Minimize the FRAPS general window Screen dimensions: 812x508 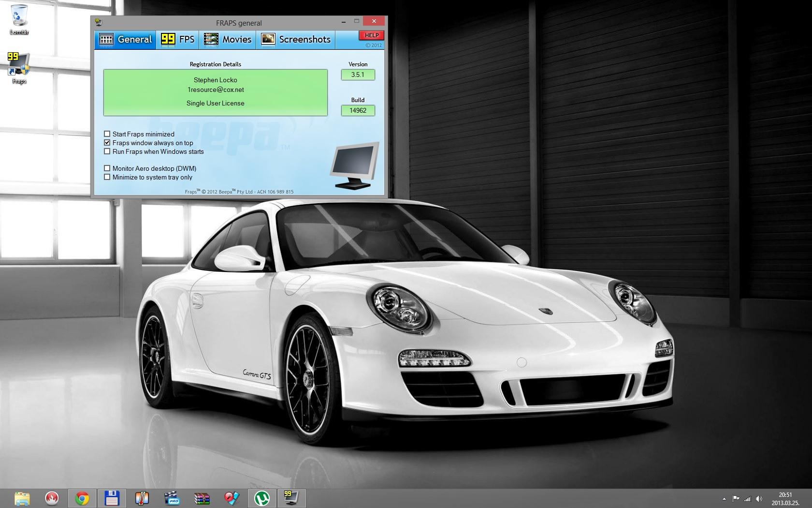pyautogui.click(x=344, y=22)
